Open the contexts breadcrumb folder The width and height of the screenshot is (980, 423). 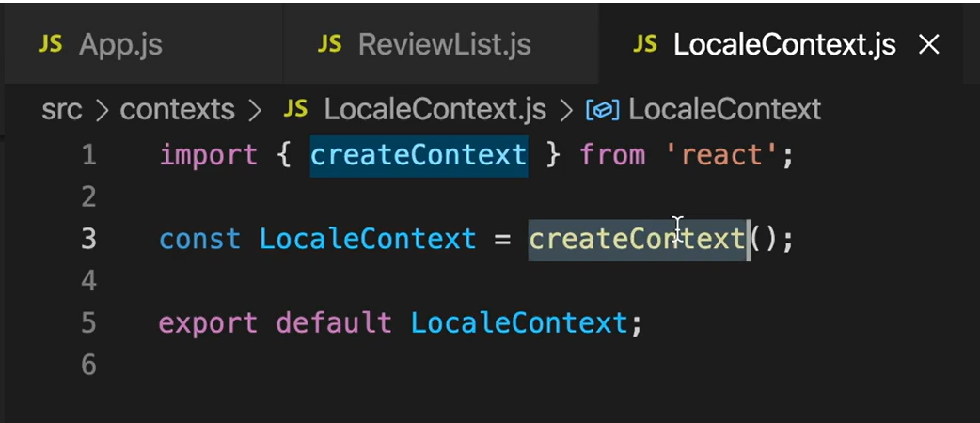coord(177,110)
